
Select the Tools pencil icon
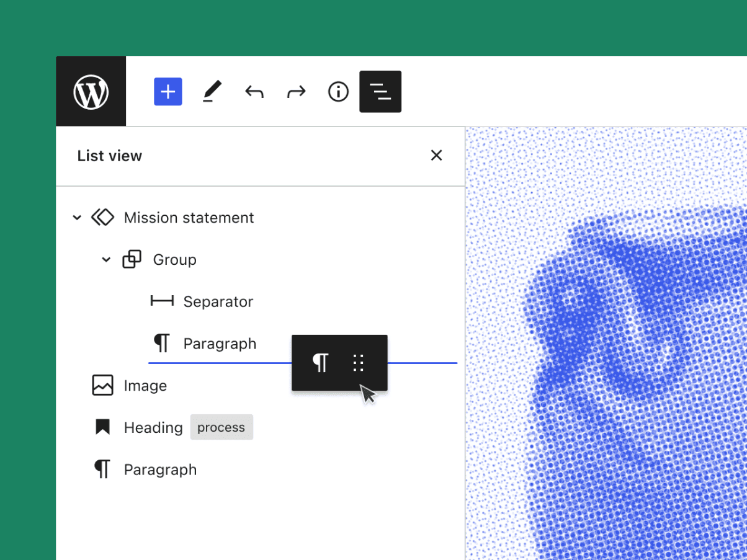point(212,91)
